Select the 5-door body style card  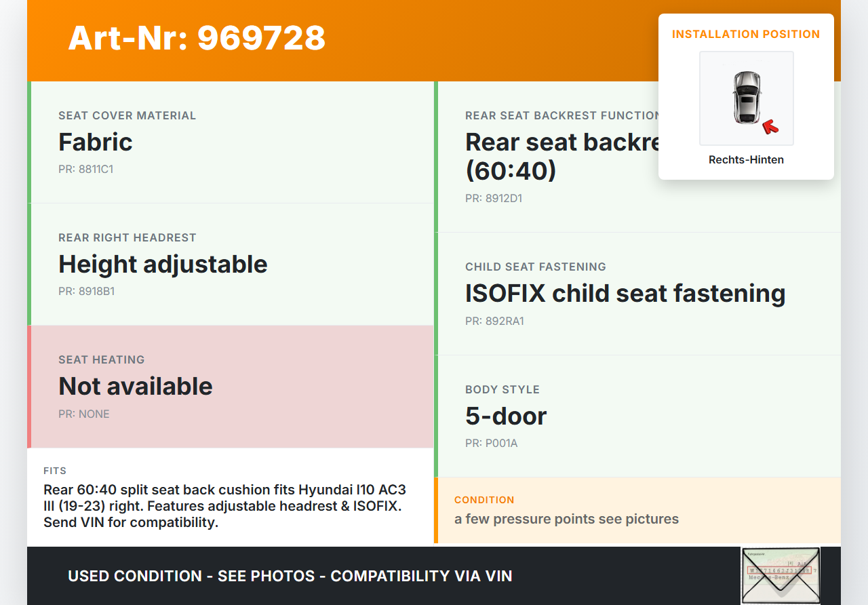pyautogui.click(x=637, y=416)
